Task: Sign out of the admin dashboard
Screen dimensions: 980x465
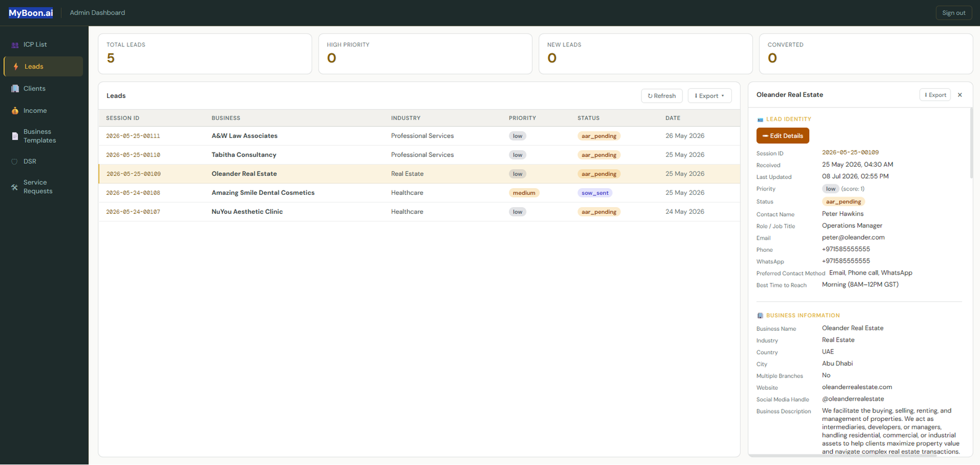Action: point(954,13)
